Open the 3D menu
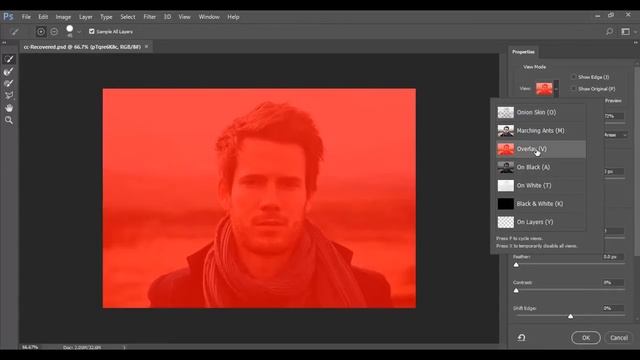This screenshot has height=360, width=640. click(x=167, y=17)
